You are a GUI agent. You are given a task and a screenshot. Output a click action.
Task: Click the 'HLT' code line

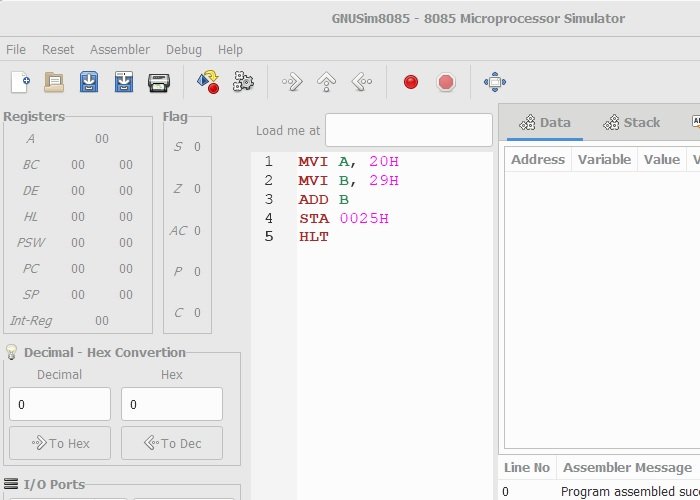coord(314,237)
